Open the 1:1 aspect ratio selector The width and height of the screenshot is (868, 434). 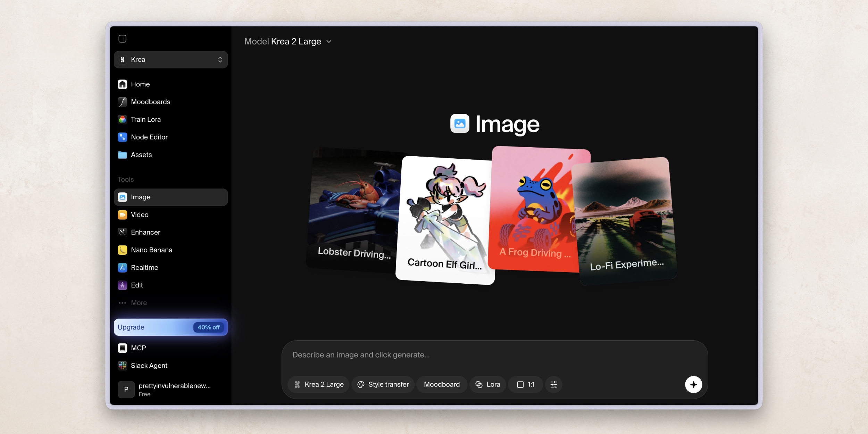point(525,385)
